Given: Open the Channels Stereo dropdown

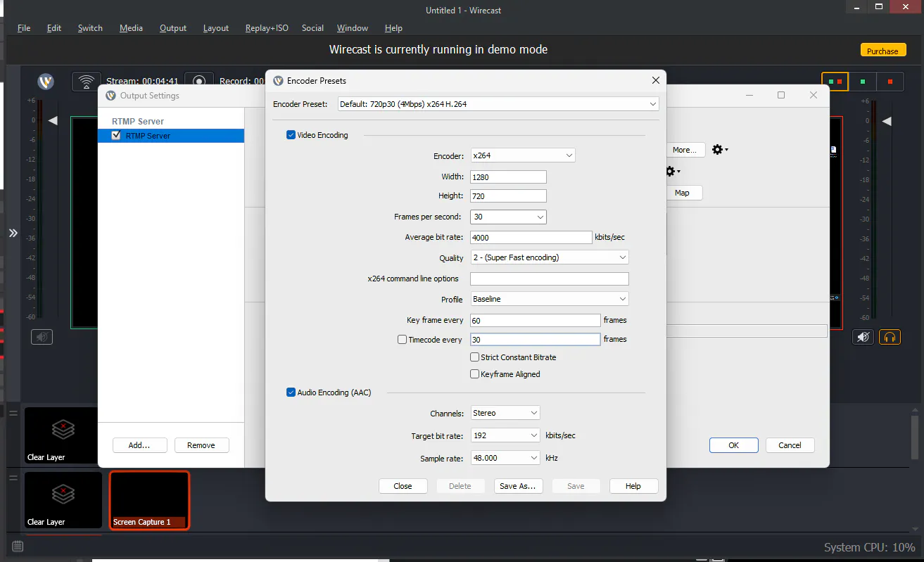Looking at the screenshot, I should [505, 413].
